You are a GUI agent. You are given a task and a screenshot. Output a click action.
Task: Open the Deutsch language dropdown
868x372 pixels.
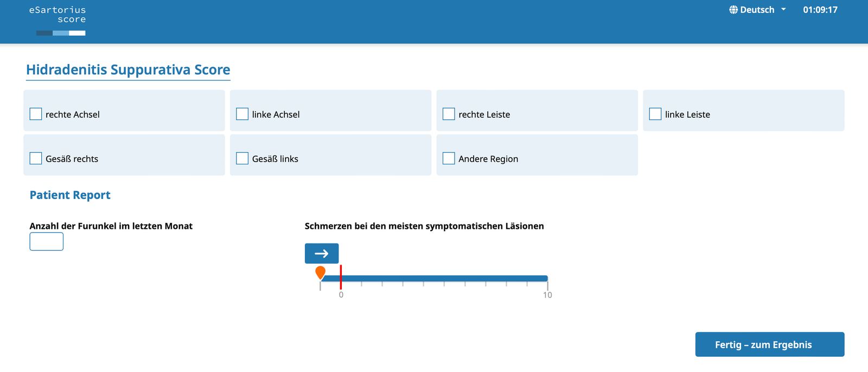[x=757, y=10]
